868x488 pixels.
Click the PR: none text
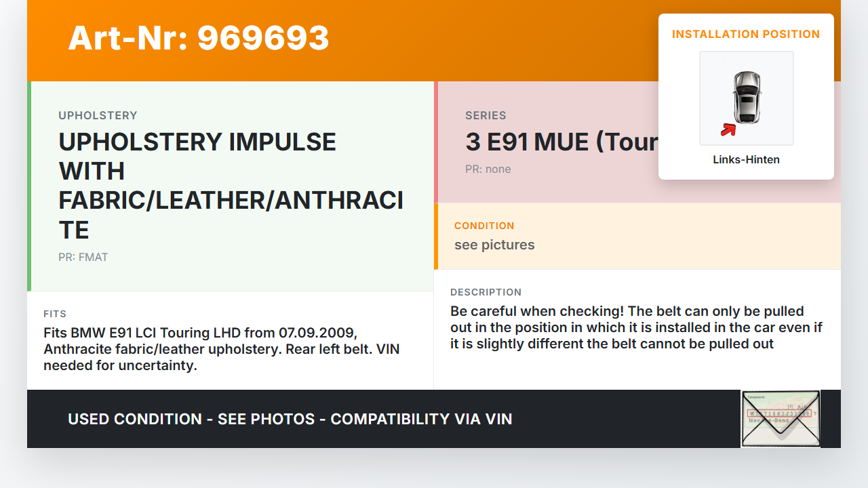488,169
